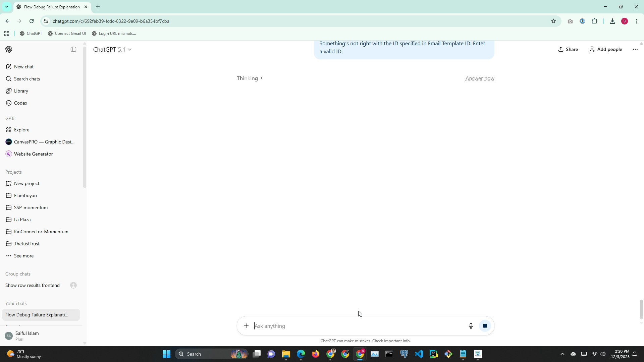
Task: Click the Add people button
Action: point(605,49)
